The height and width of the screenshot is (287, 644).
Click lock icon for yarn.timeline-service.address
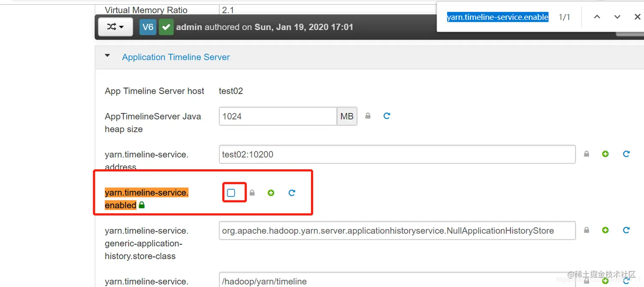pyautogui.click(x=586, y=154)
